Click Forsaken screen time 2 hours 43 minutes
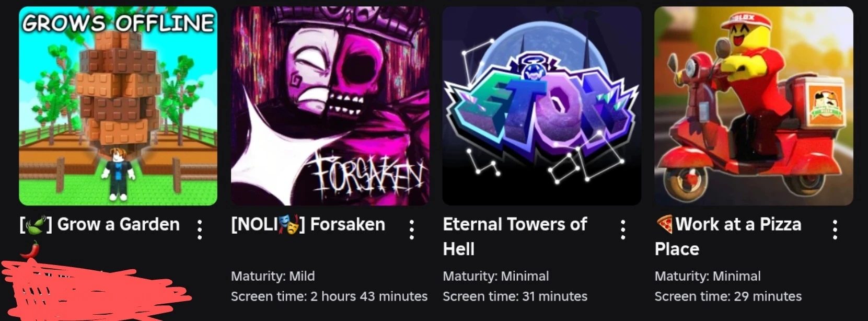Screen dimensions: 868x321 (x=329, y=296)
